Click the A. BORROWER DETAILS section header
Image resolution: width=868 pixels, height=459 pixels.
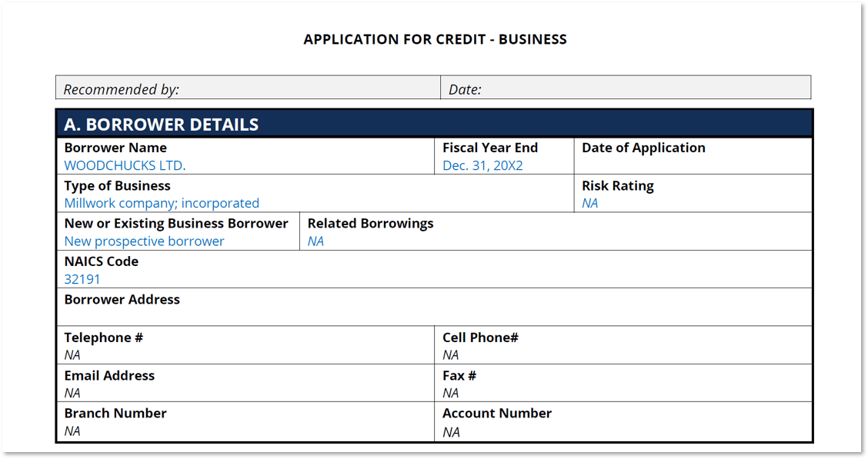coord(162,125)
